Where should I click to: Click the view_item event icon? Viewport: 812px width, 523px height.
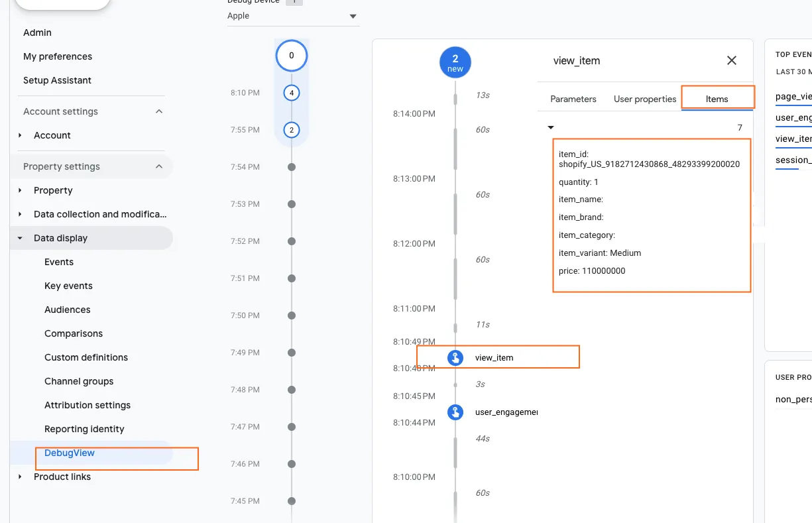[x=455, y=358]
